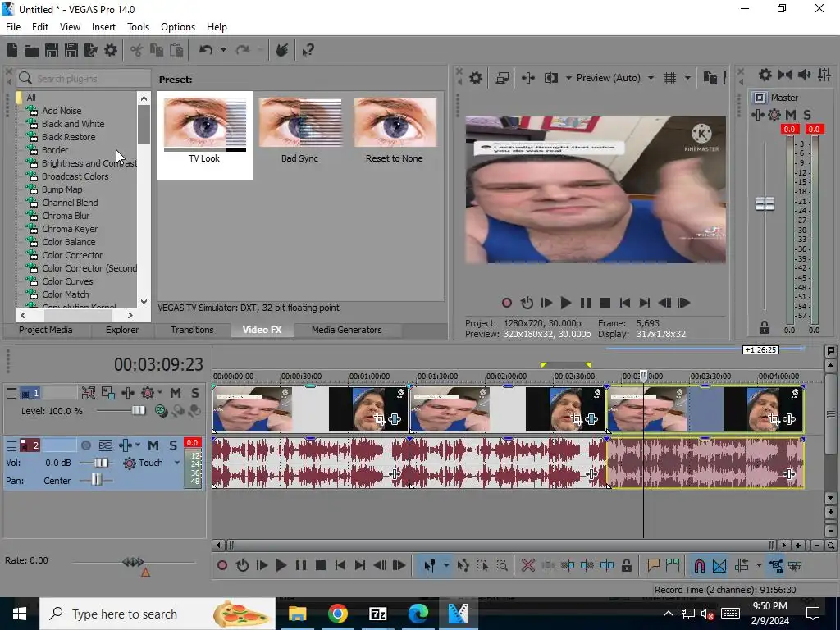The width and height of the screenshot is (840, 630).
Task: Switch to Project Media tab
Action: click(x=46, y=330)
